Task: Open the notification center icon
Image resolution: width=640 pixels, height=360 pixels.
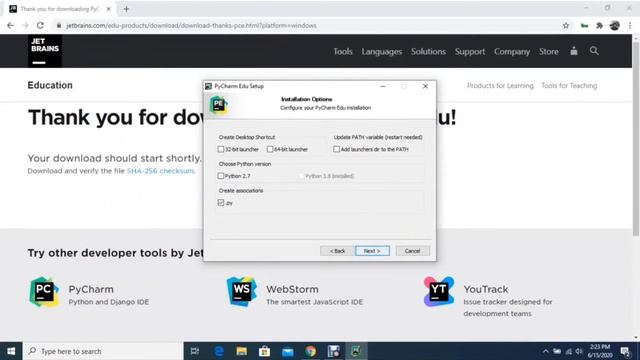Action: click(x=625, y=351)
